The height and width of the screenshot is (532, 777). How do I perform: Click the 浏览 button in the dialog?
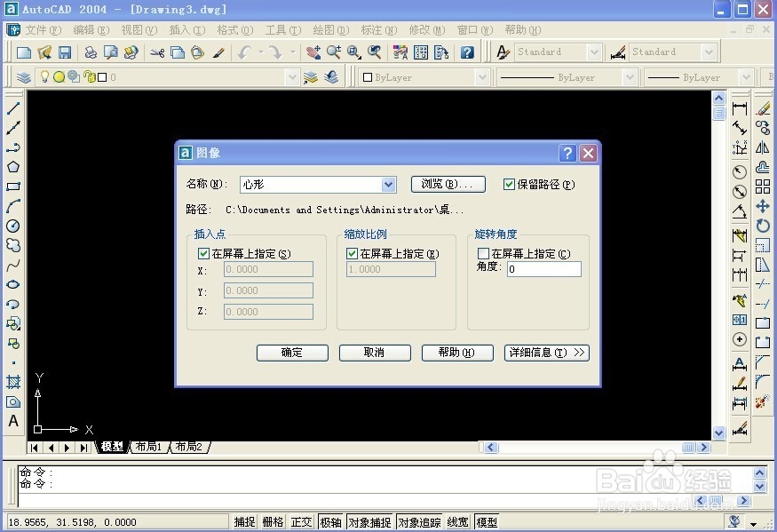(447, 184)
